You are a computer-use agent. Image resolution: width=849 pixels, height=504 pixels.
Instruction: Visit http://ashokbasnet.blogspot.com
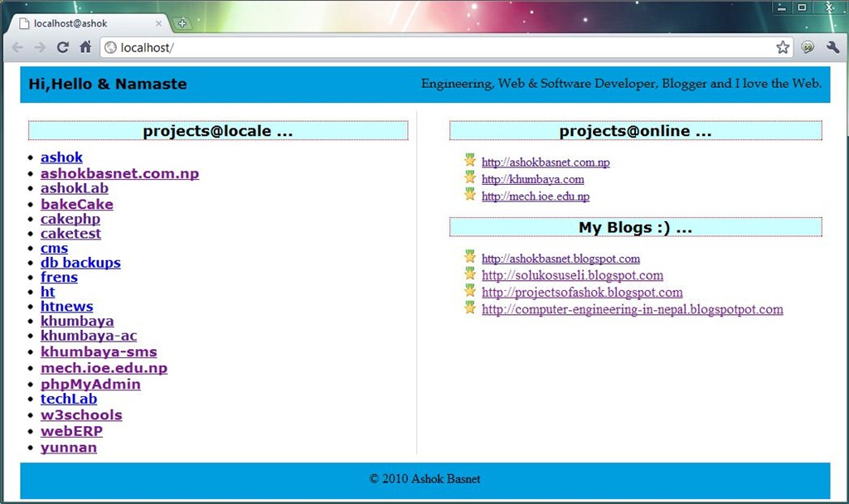point(560,258)
